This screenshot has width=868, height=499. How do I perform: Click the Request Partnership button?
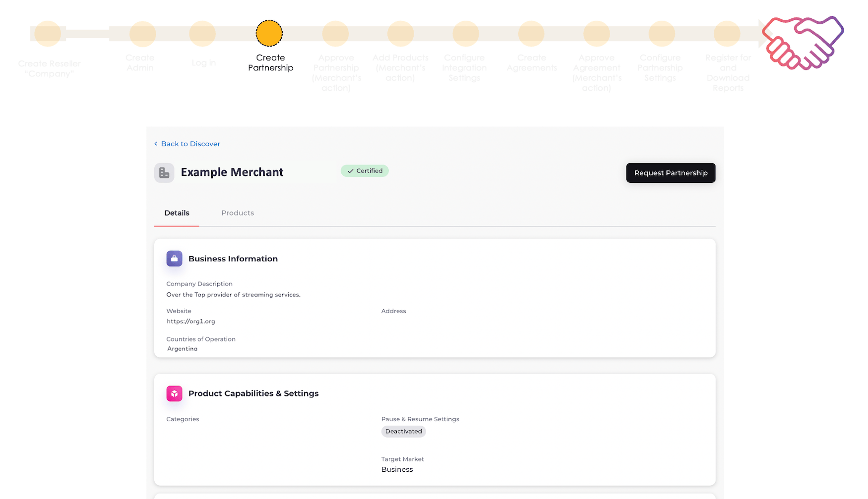(671, 173)
